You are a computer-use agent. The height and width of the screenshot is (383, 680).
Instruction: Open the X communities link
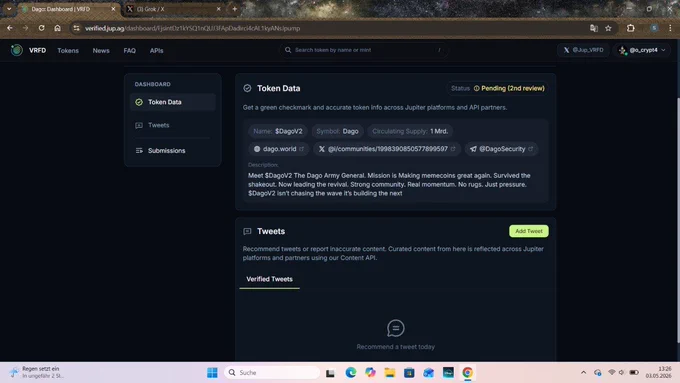(387, 149)
